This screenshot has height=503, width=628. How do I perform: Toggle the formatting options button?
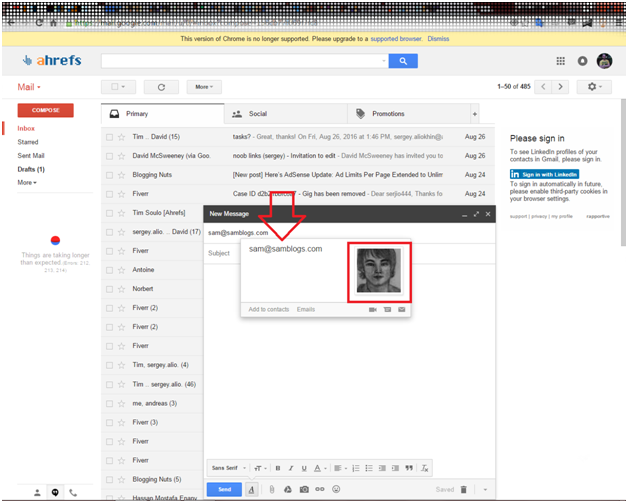(252, 489)
